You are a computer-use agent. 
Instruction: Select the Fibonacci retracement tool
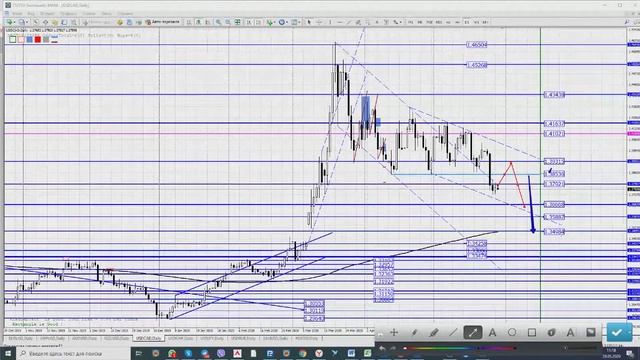tap(367, 22)
